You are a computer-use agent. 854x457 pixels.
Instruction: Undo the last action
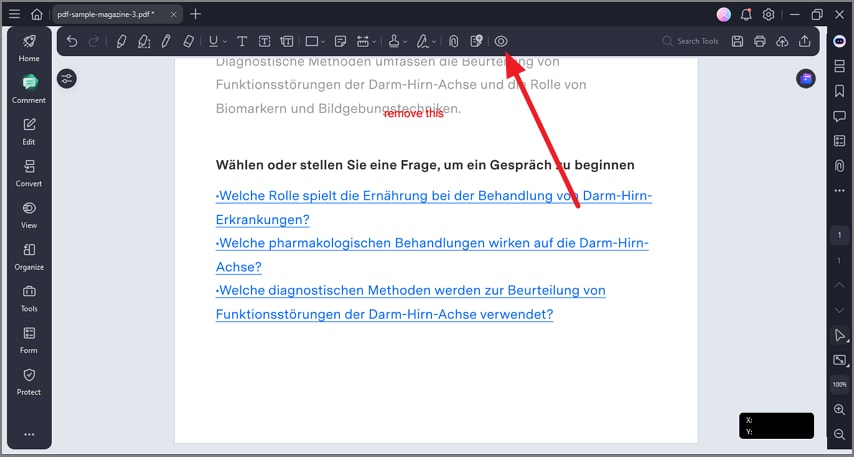(x=72, y=41)
